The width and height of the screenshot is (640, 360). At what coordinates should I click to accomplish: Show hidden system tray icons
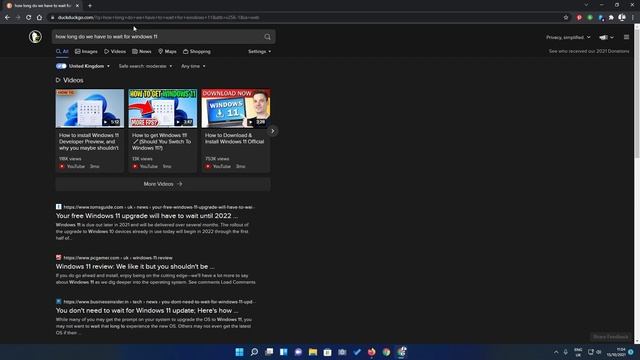click(556, 352)
